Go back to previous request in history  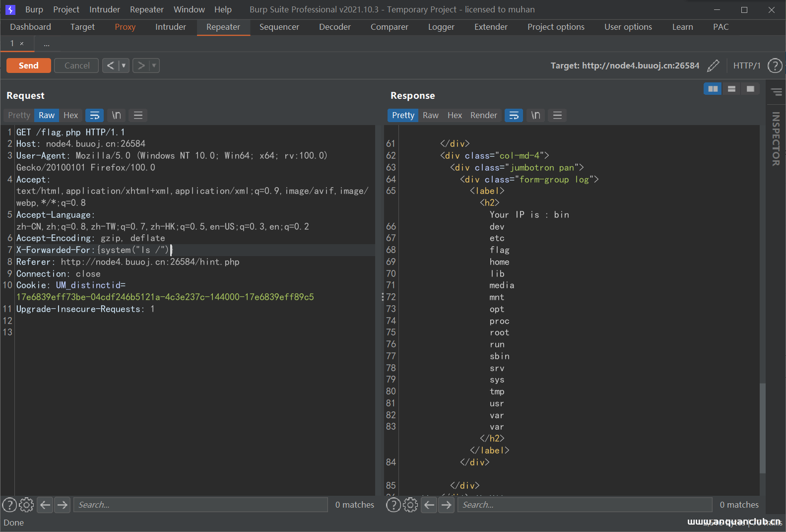pos(111,66)
